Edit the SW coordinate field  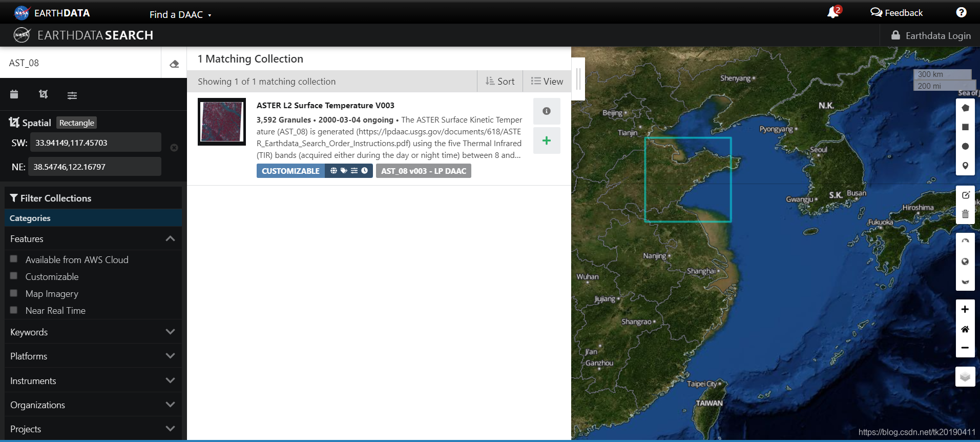96,143
